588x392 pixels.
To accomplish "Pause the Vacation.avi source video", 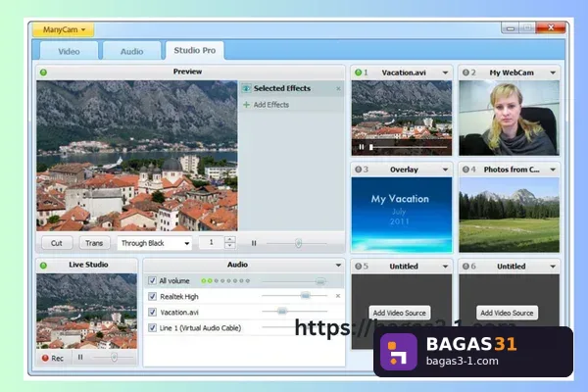I will (x=362, y=147).
